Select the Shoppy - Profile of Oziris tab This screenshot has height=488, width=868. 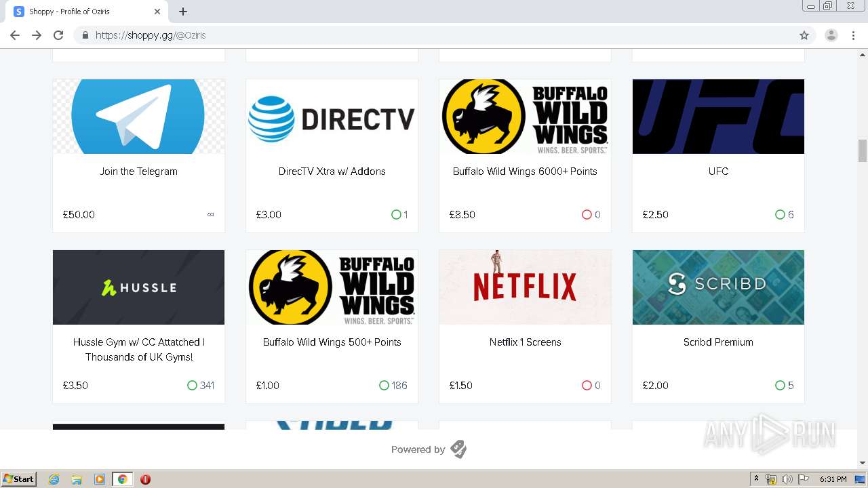88,12
